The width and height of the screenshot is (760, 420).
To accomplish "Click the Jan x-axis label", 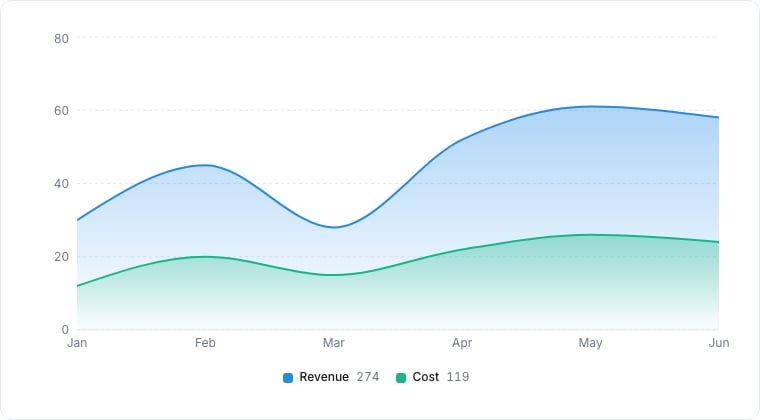I will tap(77, 343).
